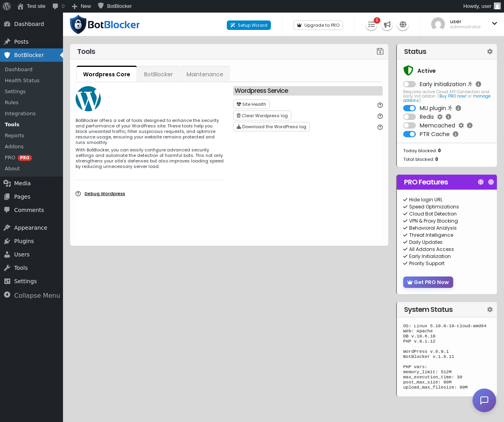The height and width of the screenshot is (422, 504).
Task: Open the New content menu in admin bar
Action: point(82,6)
